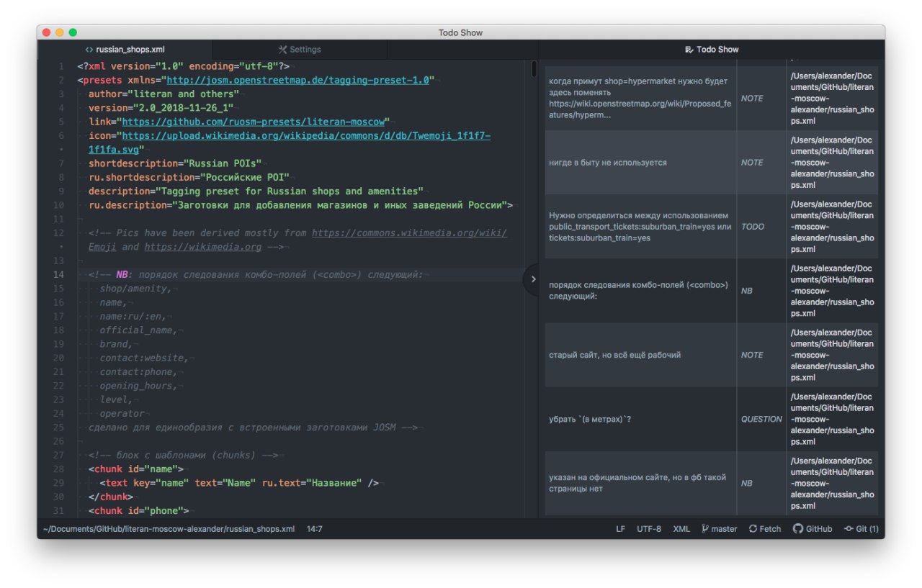Image resolution: width=922 pixels, height=588 pixels.
Task: Click the GitHub icon in status bar
Action: click(x=798, y=529)
